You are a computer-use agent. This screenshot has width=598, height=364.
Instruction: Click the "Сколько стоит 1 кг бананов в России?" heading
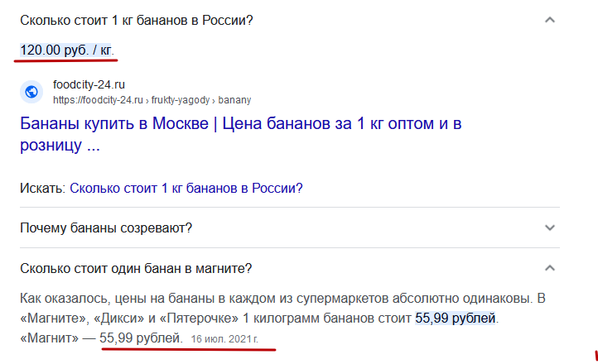[137, 20]
